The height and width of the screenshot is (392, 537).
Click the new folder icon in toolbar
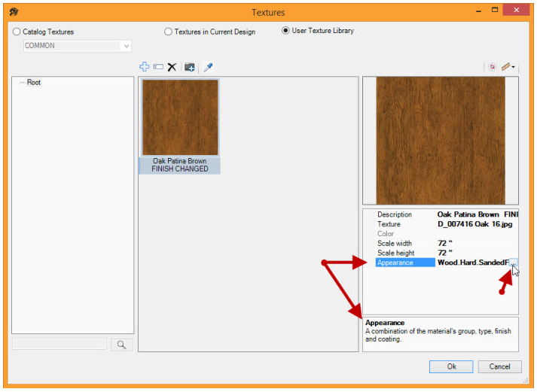[x=190, y=67]
